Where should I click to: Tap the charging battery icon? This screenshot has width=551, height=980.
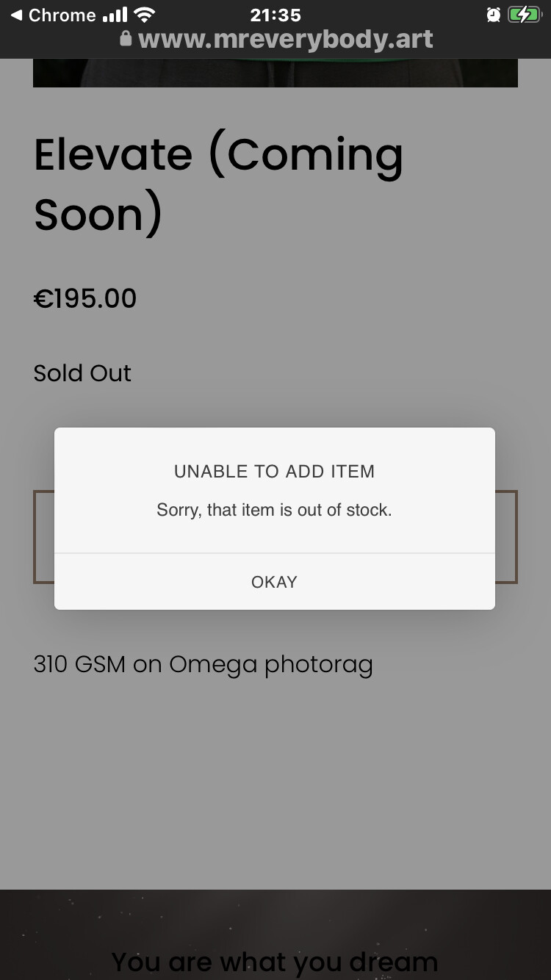point(524,15)
